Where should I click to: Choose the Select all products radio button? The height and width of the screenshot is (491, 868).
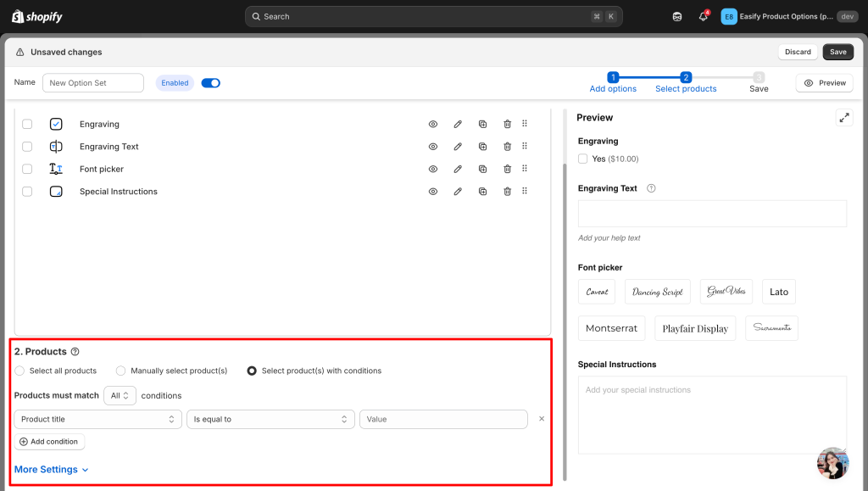pos(19,371)
